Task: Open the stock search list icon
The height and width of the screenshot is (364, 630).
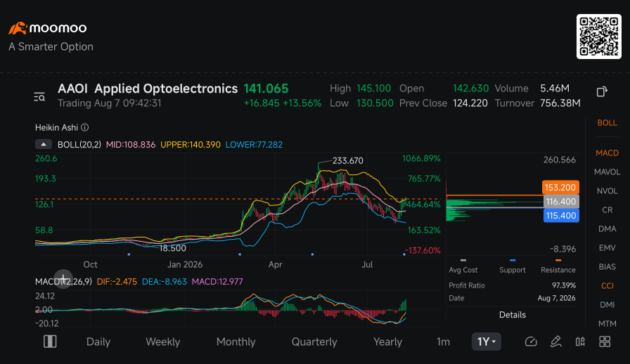Action: 39,97
